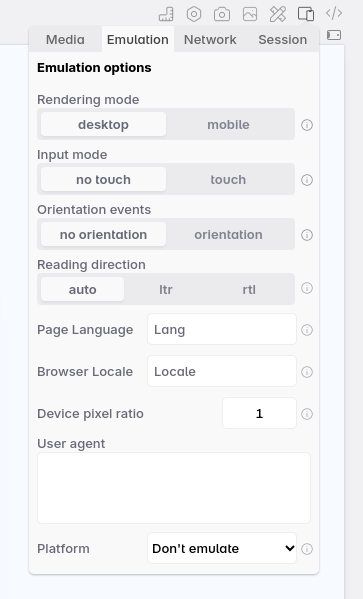
Task: Click the camera screenshot icon
Action: (x=222, y=14)
